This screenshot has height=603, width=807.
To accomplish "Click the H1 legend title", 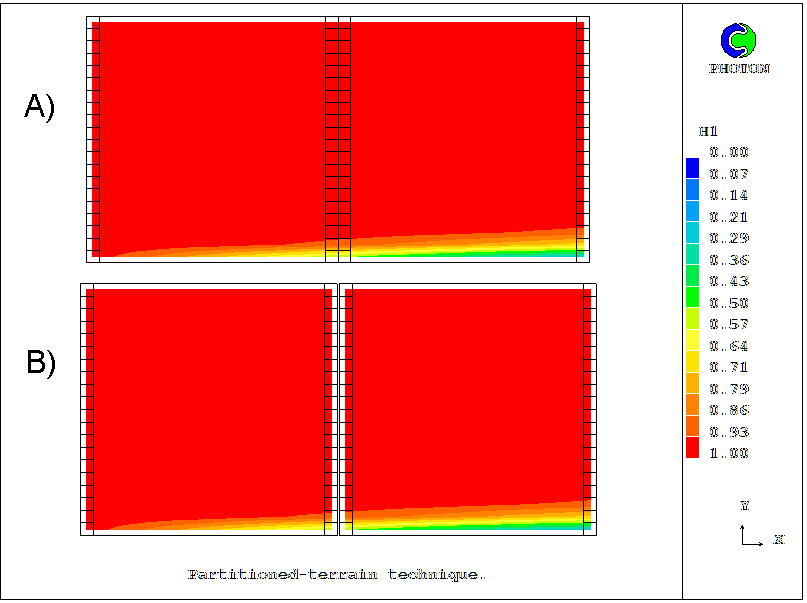I will point(708,131).
